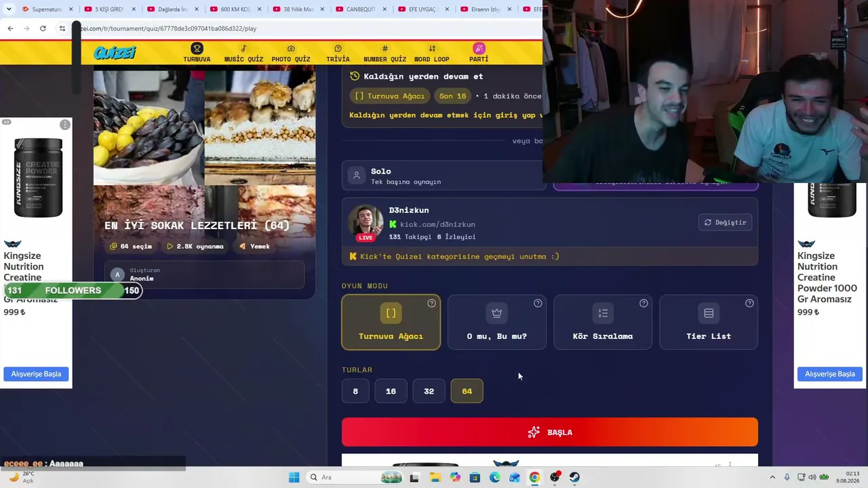Close the left Kingsize ad
868x488 pixels.
pyautogui.click(x=64, y=125)
